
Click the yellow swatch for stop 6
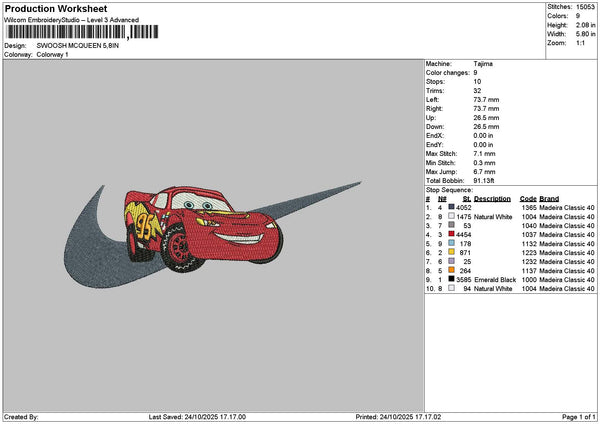452,252
